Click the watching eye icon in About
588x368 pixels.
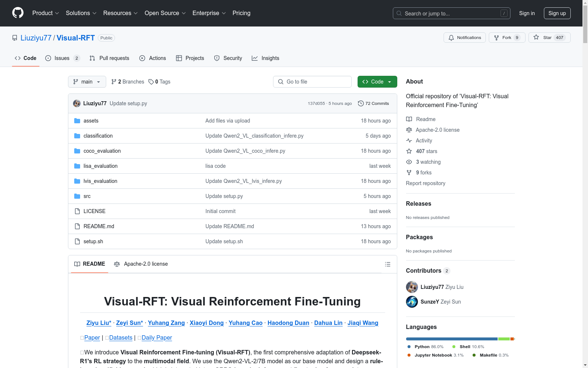click(409, 162)
